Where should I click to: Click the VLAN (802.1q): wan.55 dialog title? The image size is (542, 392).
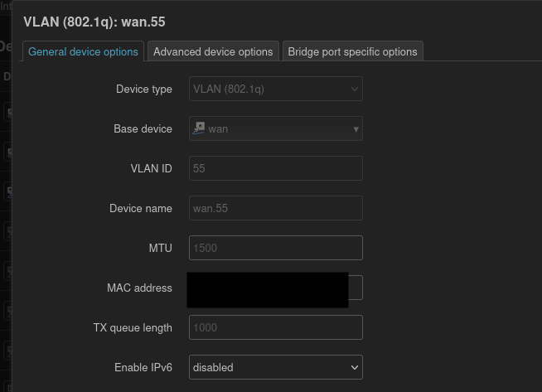94,22
